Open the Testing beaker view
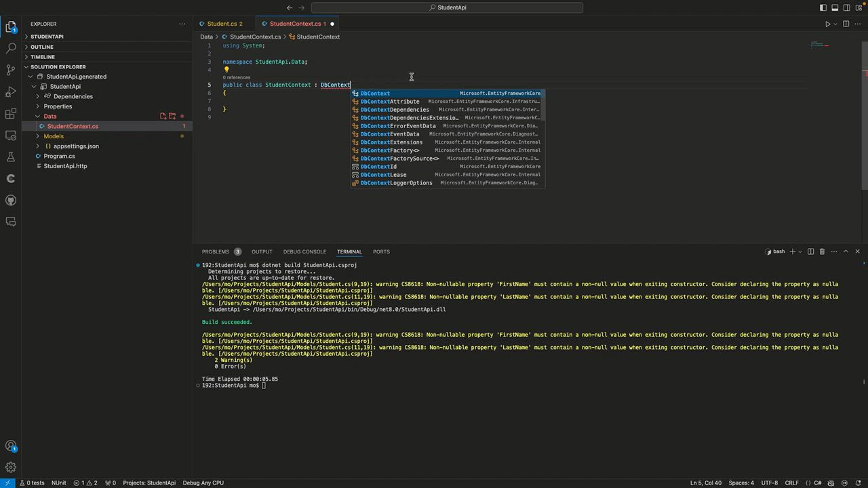Screen dimensions: 868x488 tap(11, 157)
